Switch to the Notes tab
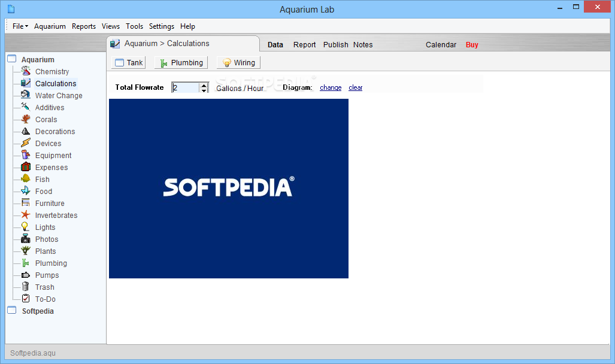 pyautogui.click(x=363, y=45)
